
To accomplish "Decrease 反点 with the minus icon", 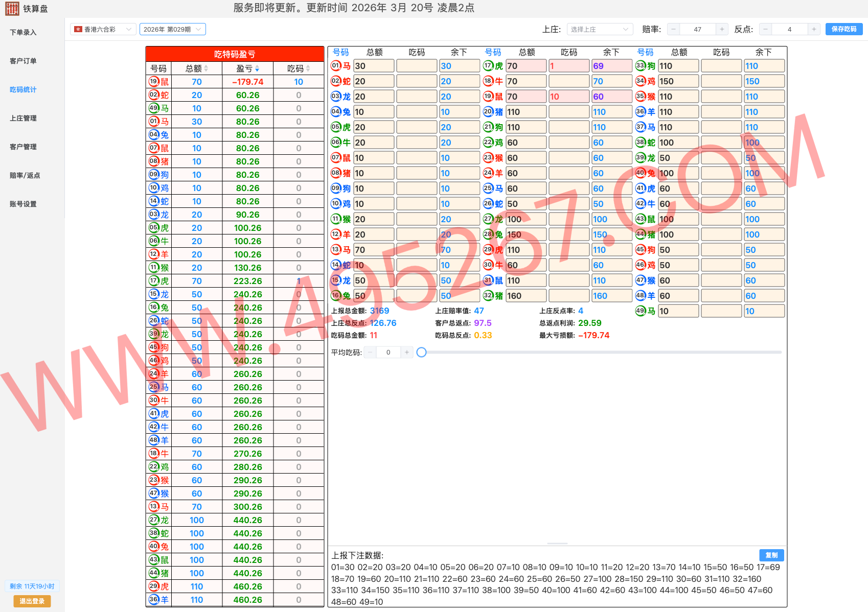I will (x=765, y=30).
